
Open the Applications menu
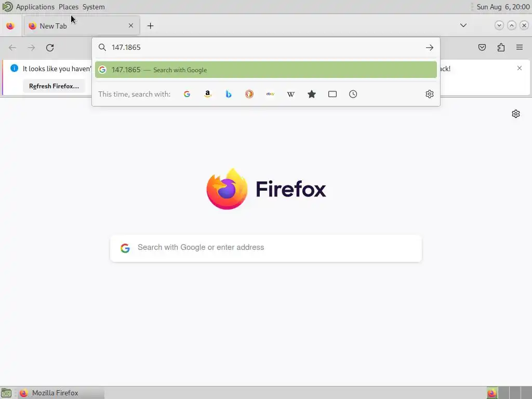(x=35, y=7)
